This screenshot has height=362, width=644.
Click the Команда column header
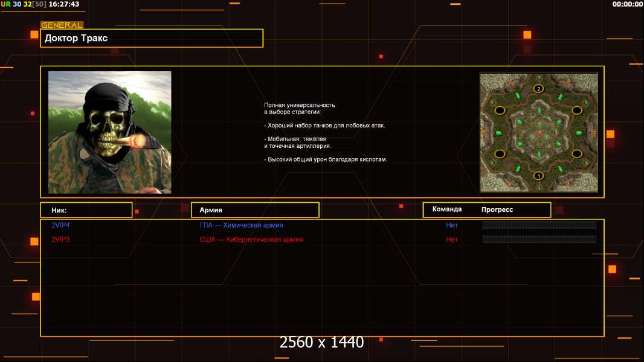point(447,209)
